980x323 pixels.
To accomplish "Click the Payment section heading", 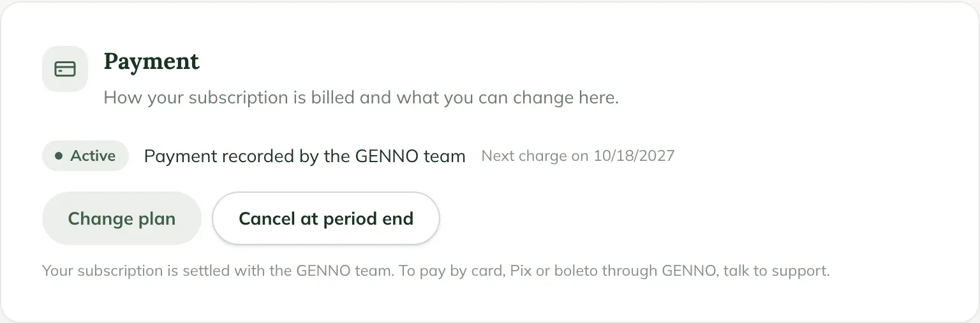I will [x=152, y=61].
